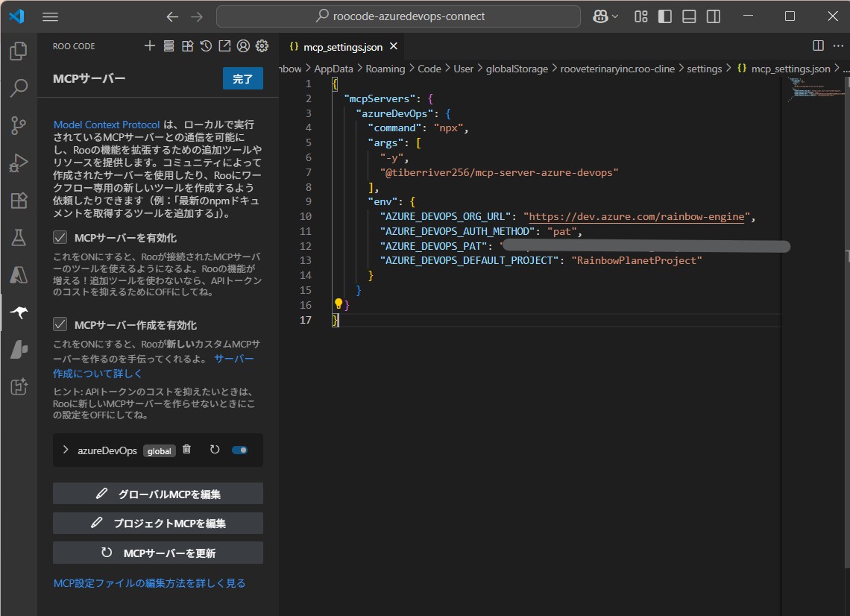Uncheck 'MCPサーバー作成を有効化' checkbox
Screen dimensions: 850x616
point(60,324)
